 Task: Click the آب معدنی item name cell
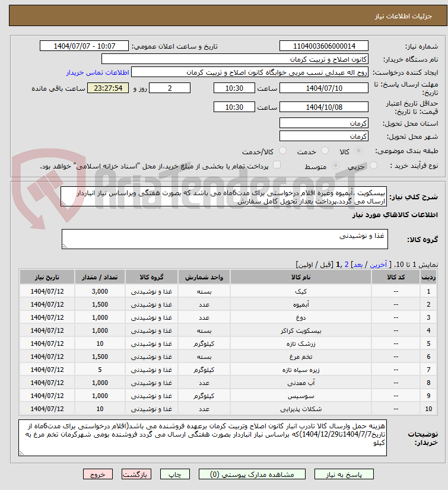coord(301,383)
